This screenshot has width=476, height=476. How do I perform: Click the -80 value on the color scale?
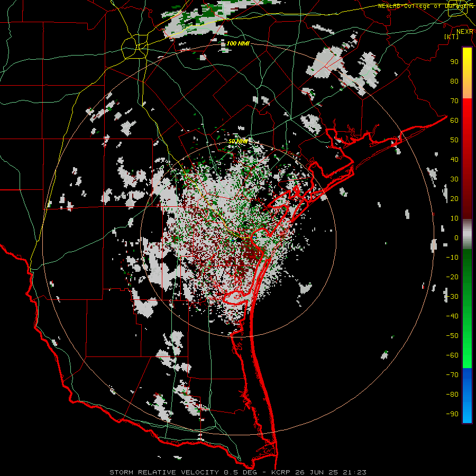tap(452, 395)
